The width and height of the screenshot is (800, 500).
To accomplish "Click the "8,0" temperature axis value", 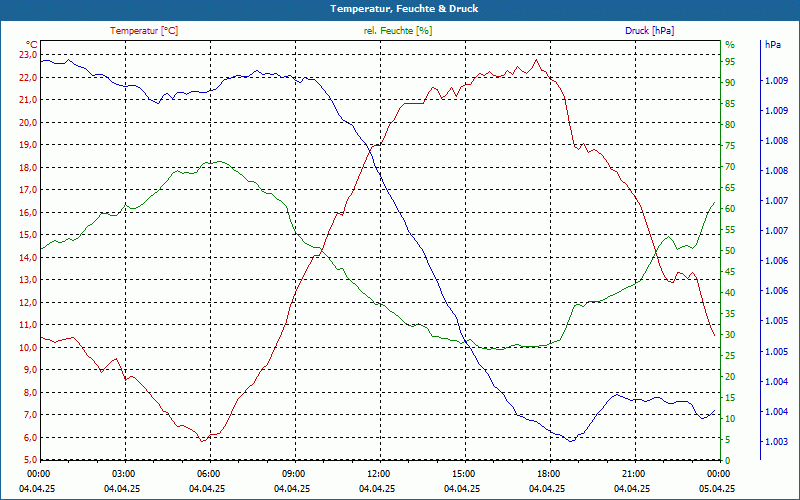I will tap(31, 393).
